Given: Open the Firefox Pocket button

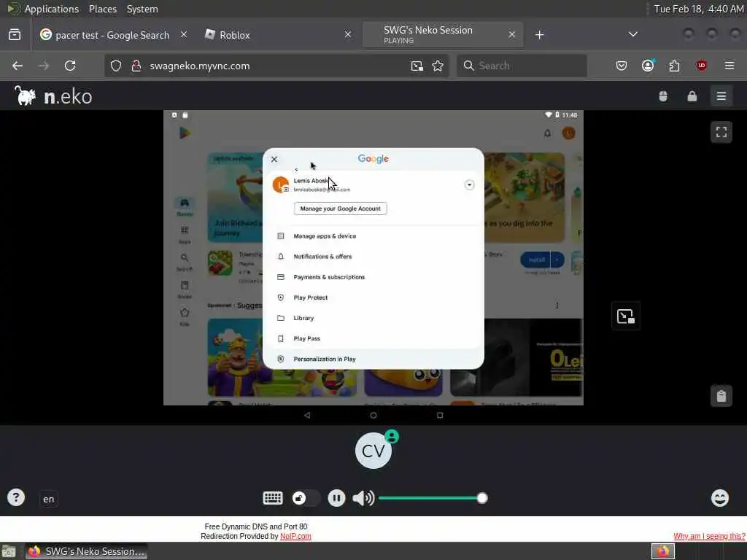Looking at the screenshot, I should (x=622, y=66).
